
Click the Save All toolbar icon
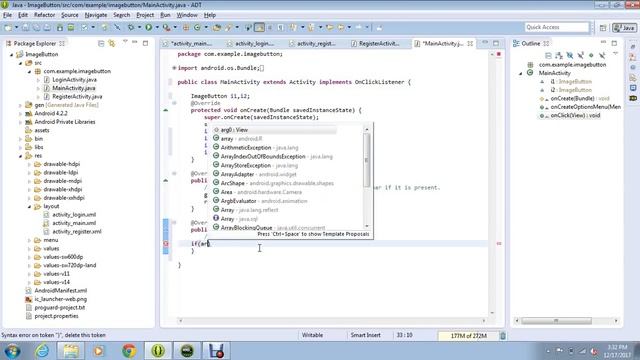pyautogui.click(x=36, y=27)
